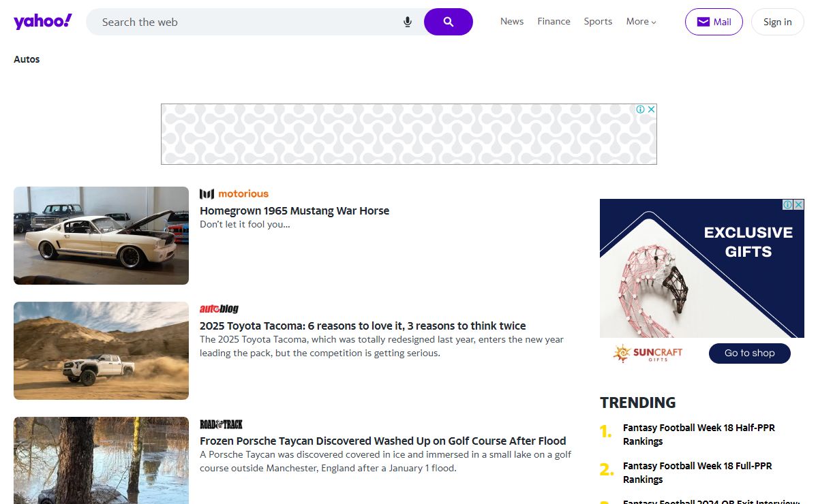The width and height of the screenshot is (818, 504).
Task: Click the top banner ad info icon
Action: point(641,109)
